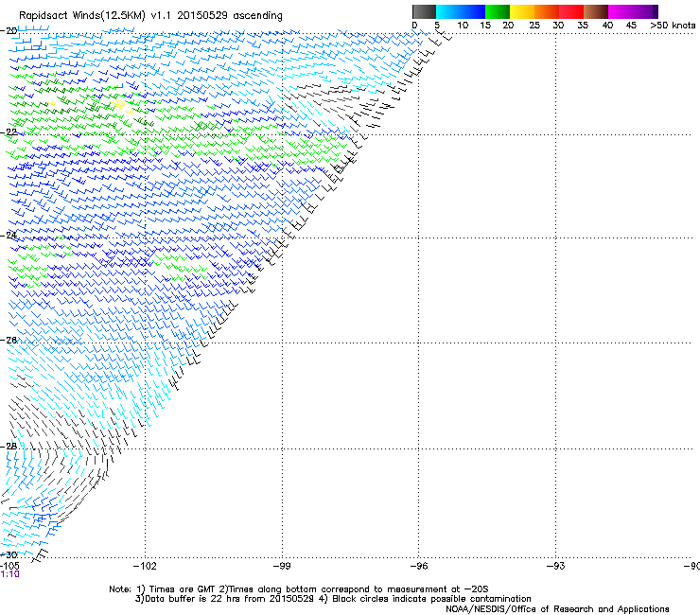Click the '-93' longitude axis label

[555, 567]
